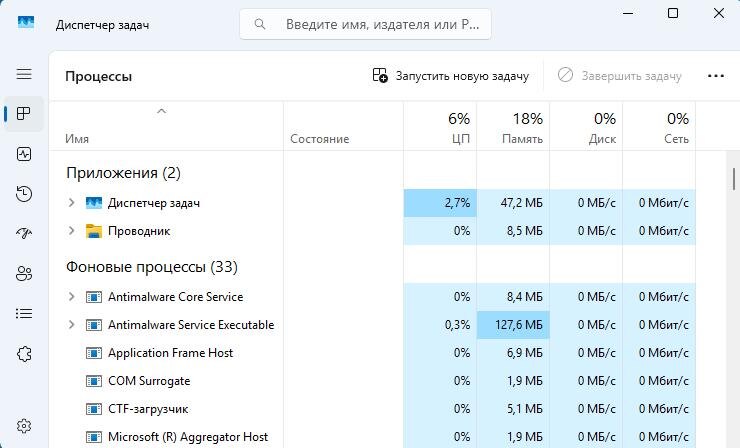740x448 pixels.
Task: Click Запустить новую задачу button
Action: coord(450,76)
